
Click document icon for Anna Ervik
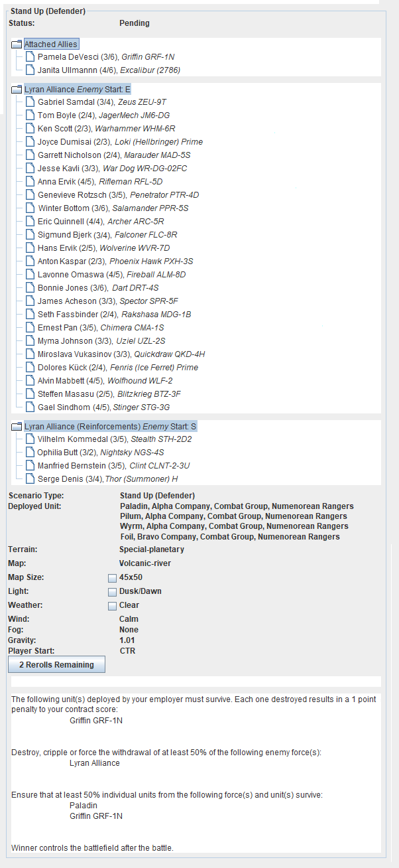tap(30, 182)
